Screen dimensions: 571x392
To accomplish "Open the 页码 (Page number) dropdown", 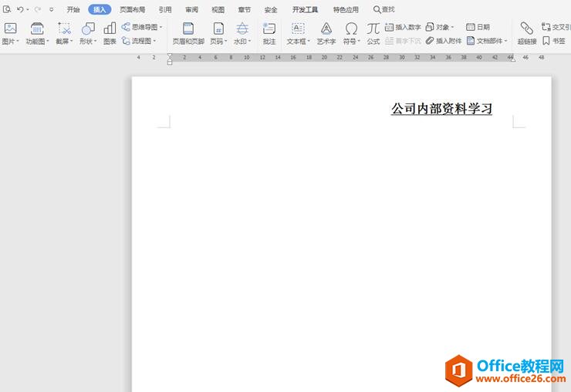I will (219, 41).
